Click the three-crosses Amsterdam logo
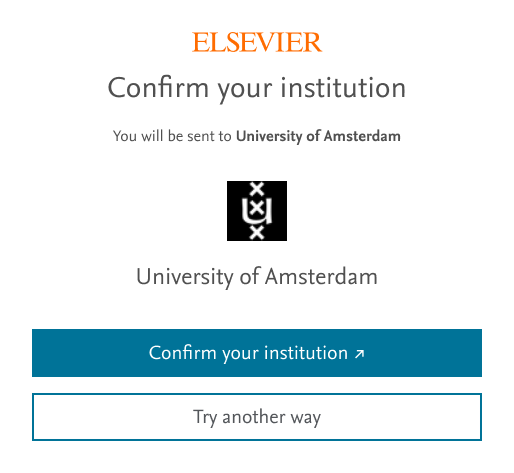Viewport: 514px width, 473px height. coord(257,211)
